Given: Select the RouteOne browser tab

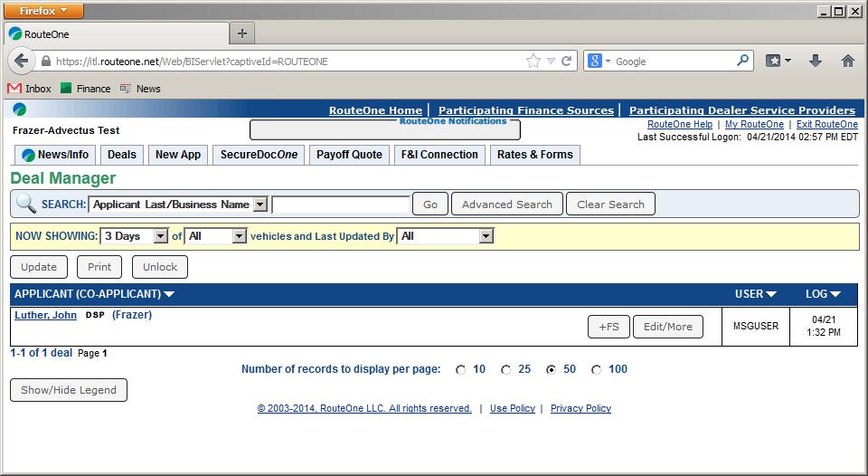Looking at the screenshot, I should [117, 33].
